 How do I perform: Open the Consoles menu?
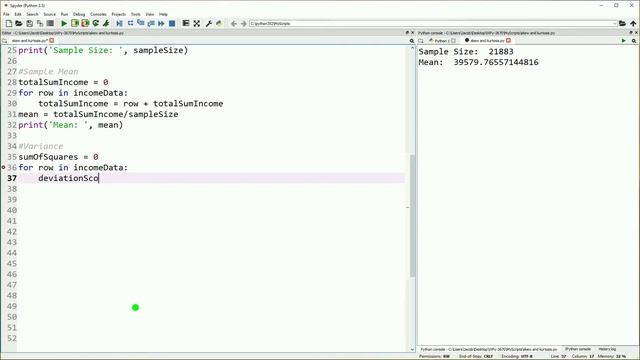[98, 14]
